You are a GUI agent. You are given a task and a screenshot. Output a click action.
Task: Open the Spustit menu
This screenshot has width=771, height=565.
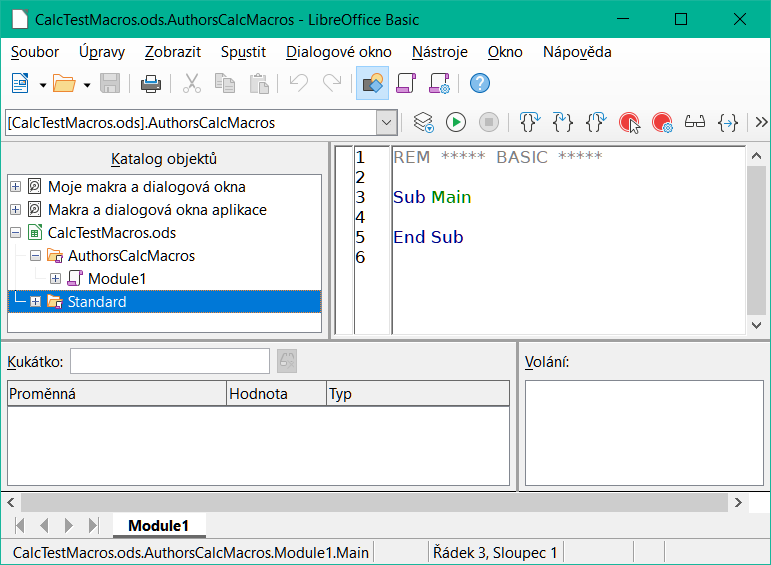[x=243, y=52]
